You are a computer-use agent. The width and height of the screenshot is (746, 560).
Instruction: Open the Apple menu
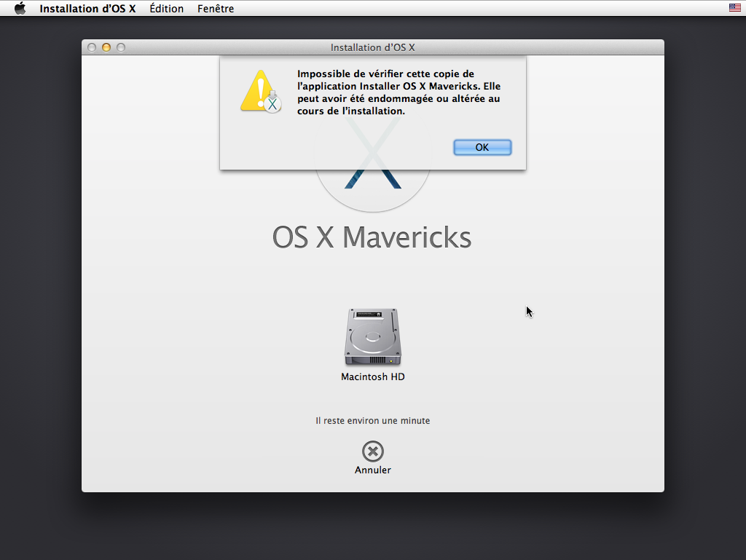20,9
